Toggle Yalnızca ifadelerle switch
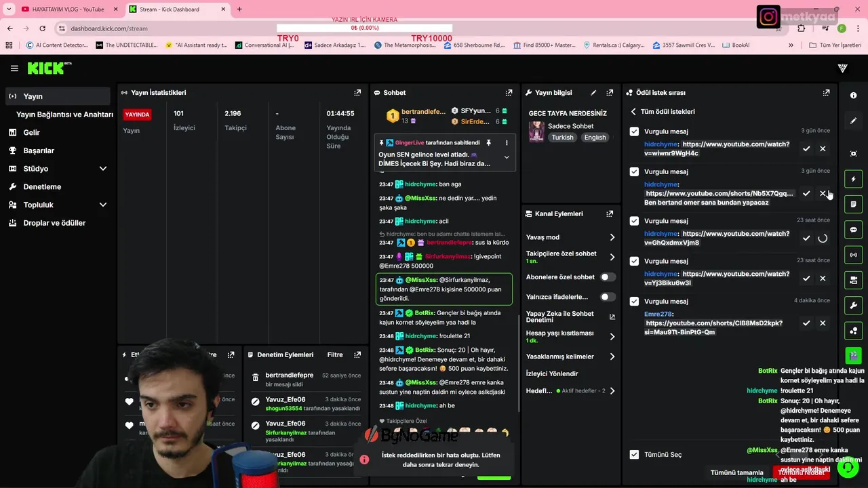The width and height of the screenshot is (868, 488). (608, 297)
